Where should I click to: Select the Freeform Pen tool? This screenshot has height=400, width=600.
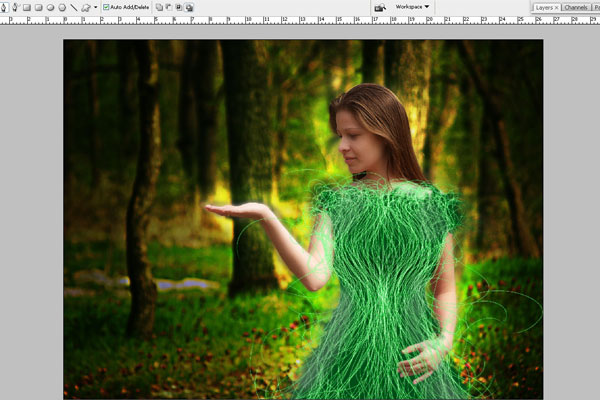coord(15,7)
